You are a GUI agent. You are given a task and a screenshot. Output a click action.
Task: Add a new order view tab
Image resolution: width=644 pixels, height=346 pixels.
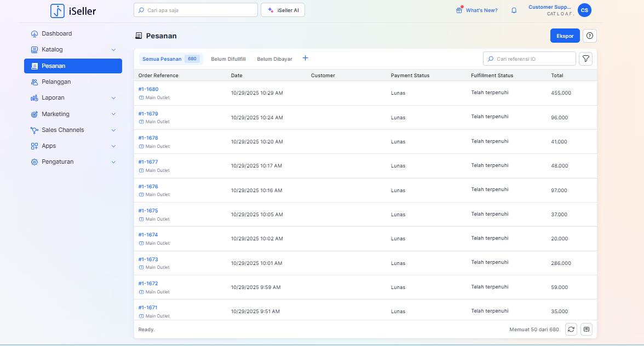(x=306, y=59)
